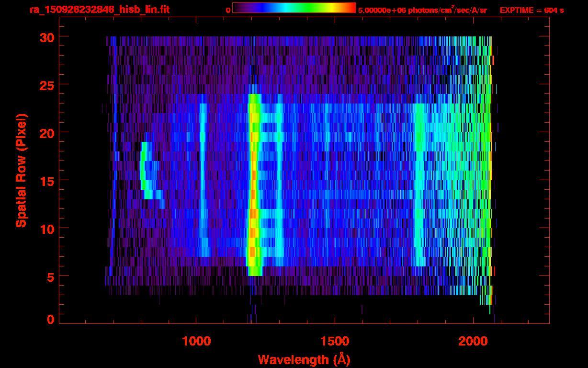This screenshot has width=588, height=368.
Task: Click the 15 tick on the spatial row axis
Action: coord(47,181)
